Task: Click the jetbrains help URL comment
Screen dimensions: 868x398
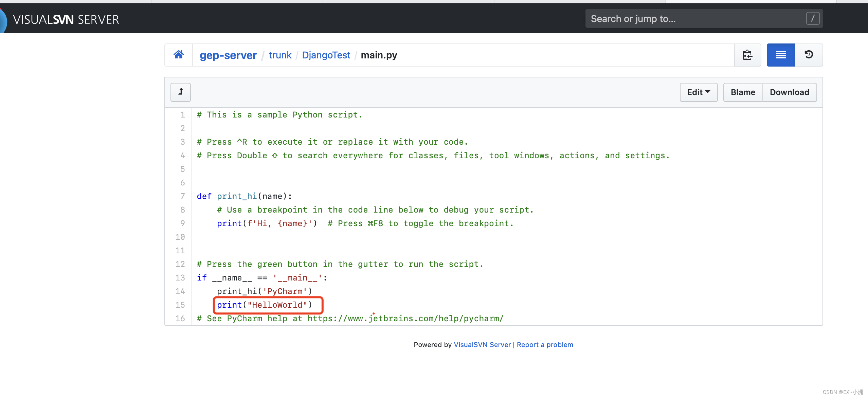Action: [x=350, y=319]
